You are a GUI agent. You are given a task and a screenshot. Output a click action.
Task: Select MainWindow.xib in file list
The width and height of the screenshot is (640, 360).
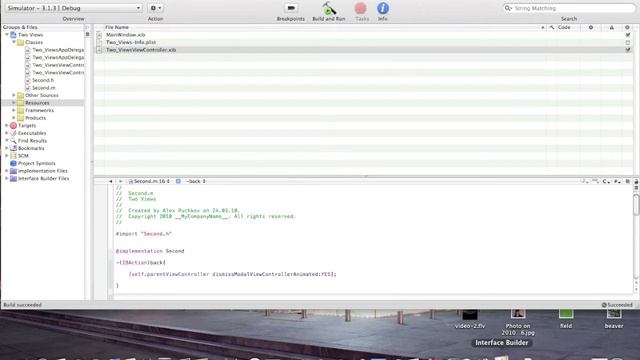click(x=125, y=35)
